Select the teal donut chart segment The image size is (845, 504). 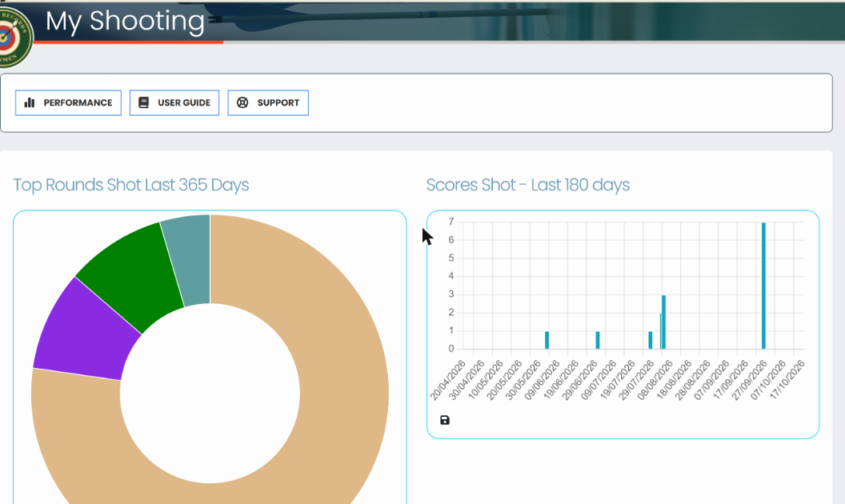(190, 260)
